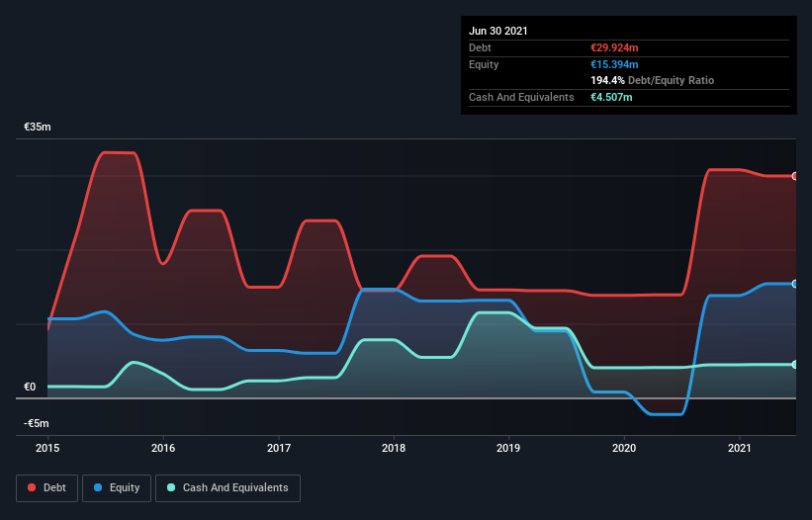The width and height of the screenshot is (812, 520).
Task: Select the 2015 x-axis label
Action: 47,448
